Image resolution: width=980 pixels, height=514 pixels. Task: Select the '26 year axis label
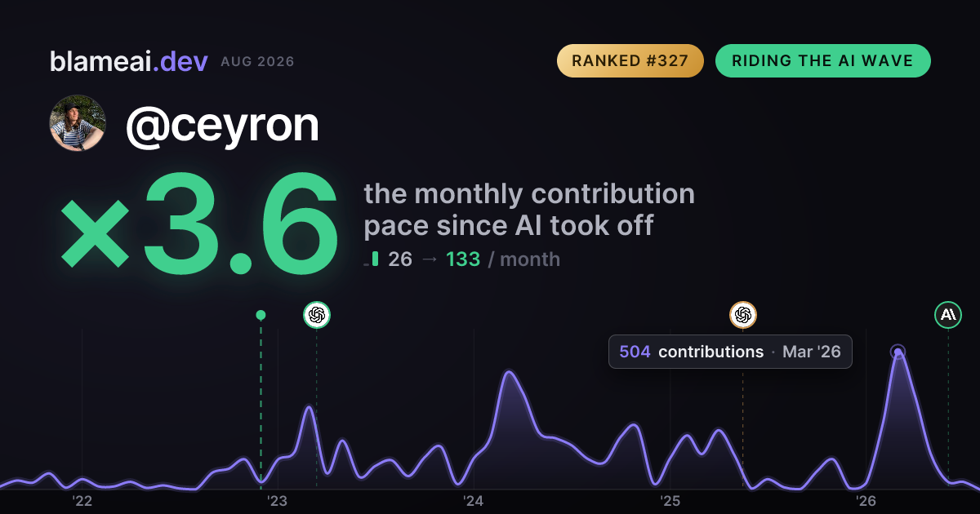coord(866,500)
